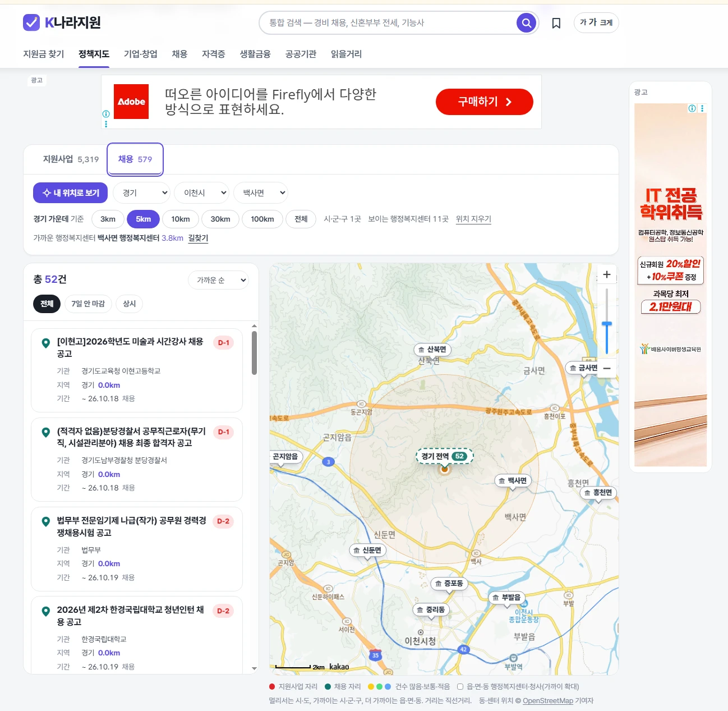Click the 부발읍 office marker on map
The height and width of the screenshot is (711, 728).
point(506,598)
